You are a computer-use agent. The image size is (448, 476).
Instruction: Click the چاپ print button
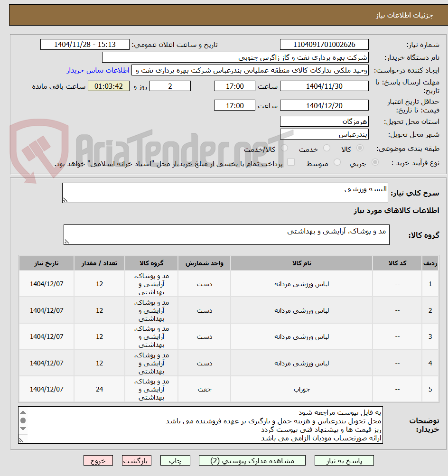click(175, 460)
